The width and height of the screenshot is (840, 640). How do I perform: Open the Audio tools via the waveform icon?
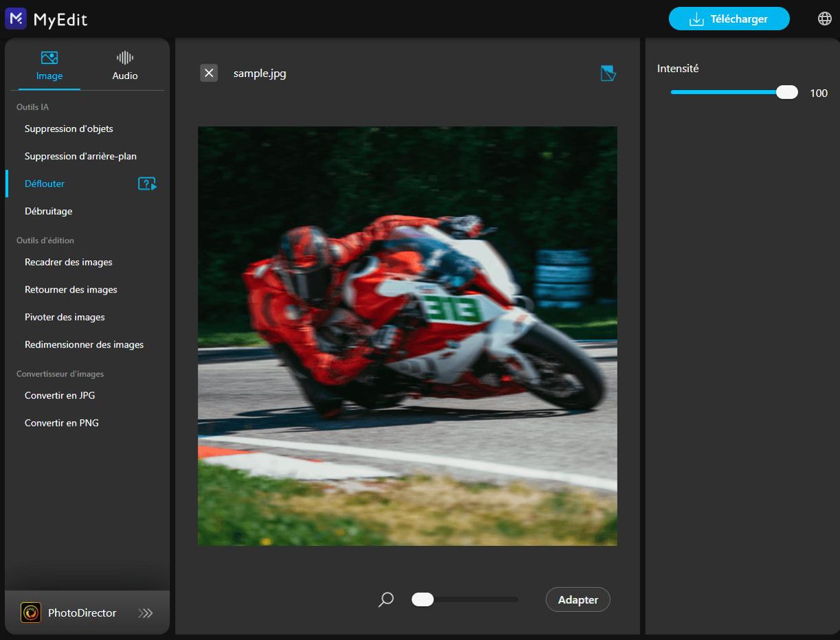tap(124, 58)
